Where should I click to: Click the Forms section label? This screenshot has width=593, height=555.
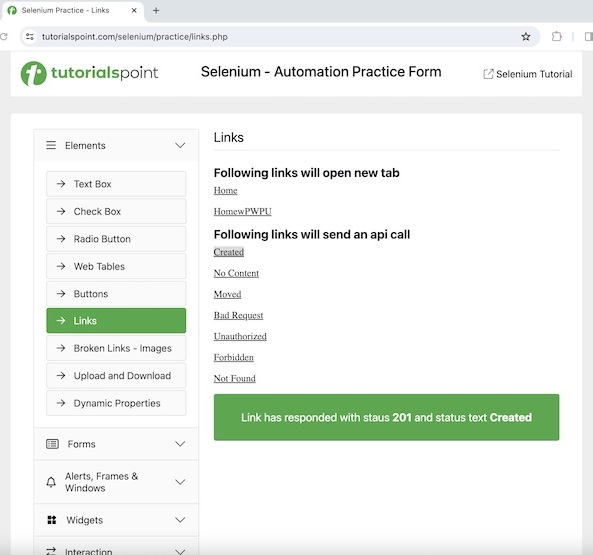(x=81, y=444)
